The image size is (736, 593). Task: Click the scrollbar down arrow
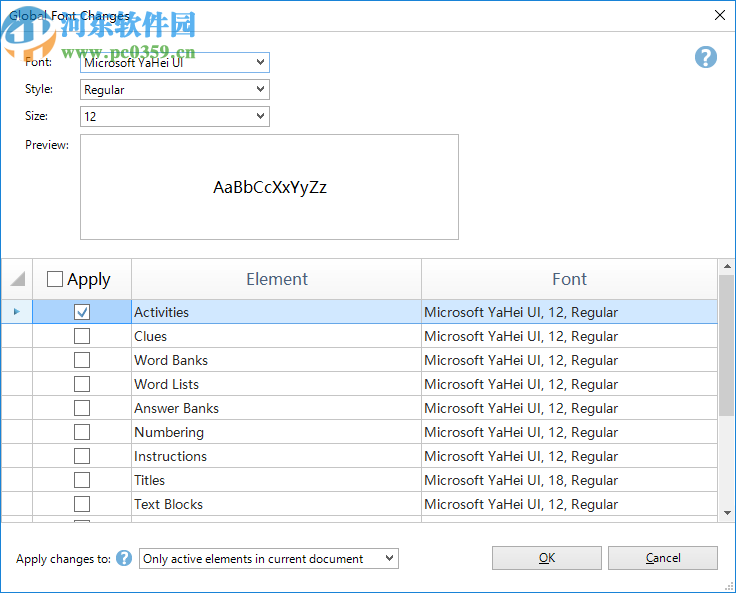pyautogui.click(x=727, y=513)
